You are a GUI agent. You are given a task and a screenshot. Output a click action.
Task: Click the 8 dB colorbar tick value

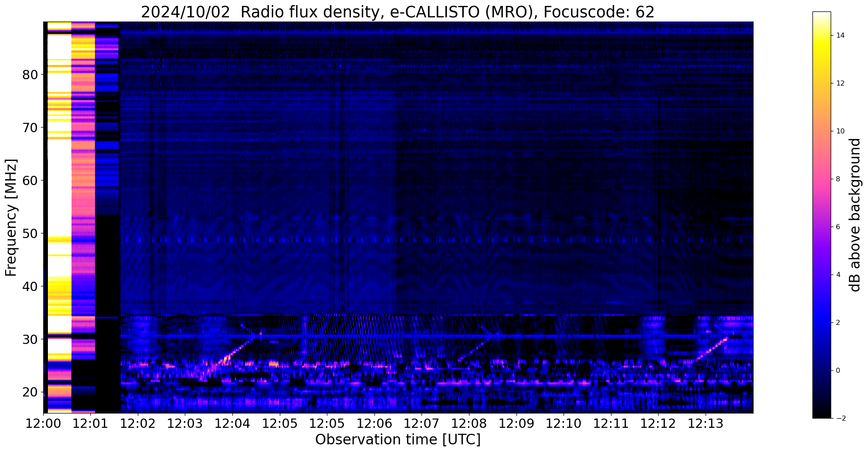(838, 179)
